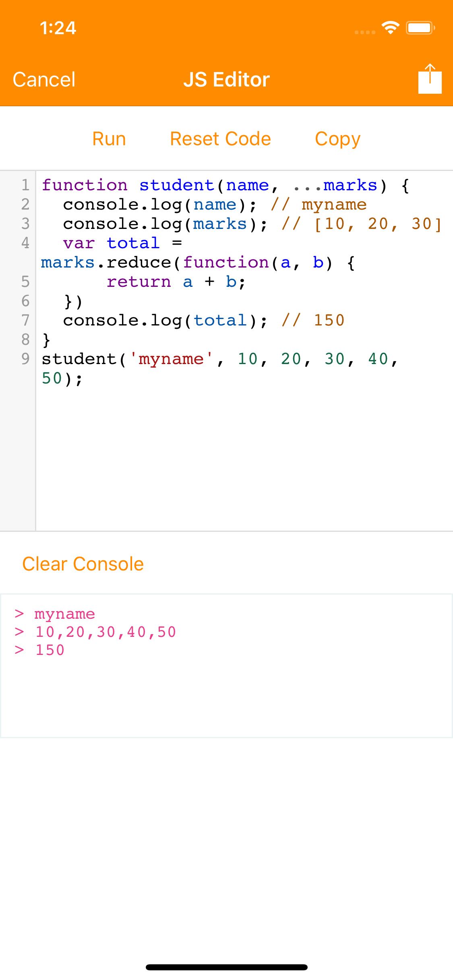Copy the code with Copy button

[337, 139]
